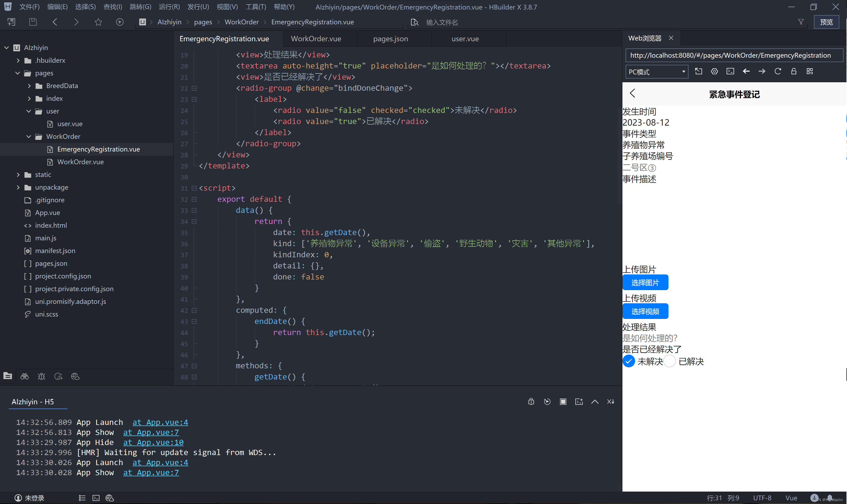Refresh the Web browser preview
Viewport: 847px width, 504px height.
(778, 71)
